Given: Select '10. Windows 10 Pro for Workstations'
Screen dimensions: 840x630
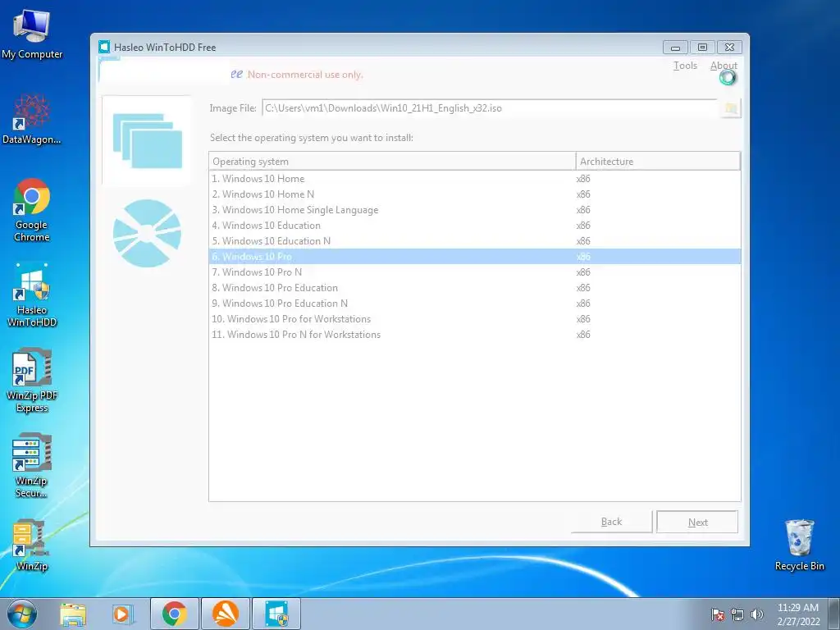Looking at the screenshot, I should 475,319.
